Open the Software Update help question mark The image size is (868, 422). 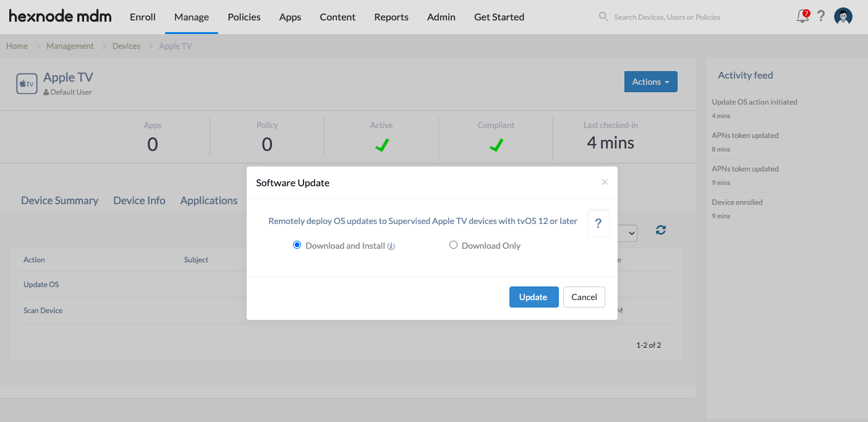point(598,223)
